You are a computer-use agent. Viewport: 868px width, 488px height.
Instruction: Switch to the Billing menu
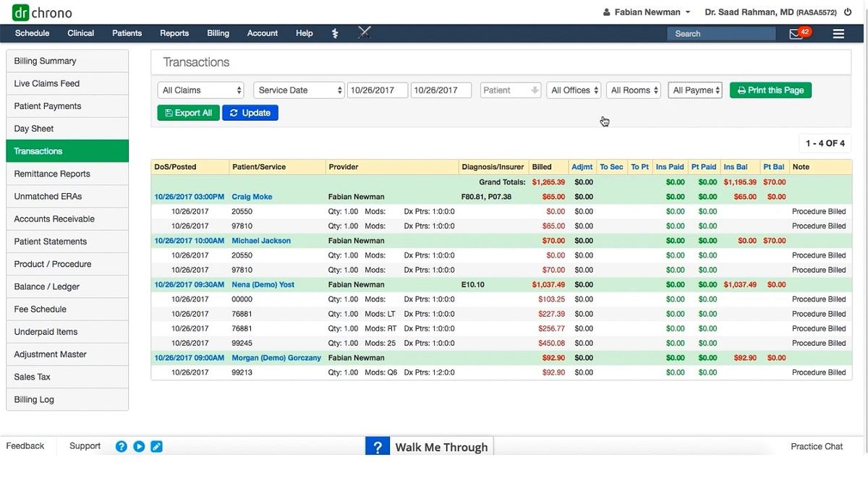(218, 33)
